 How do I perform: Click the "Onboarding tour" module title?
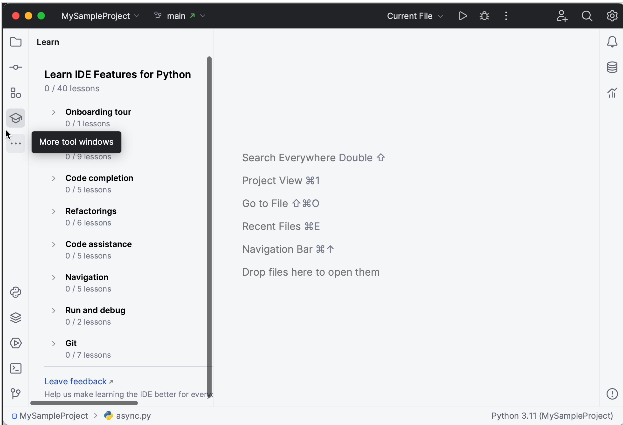tap(98, 112)
